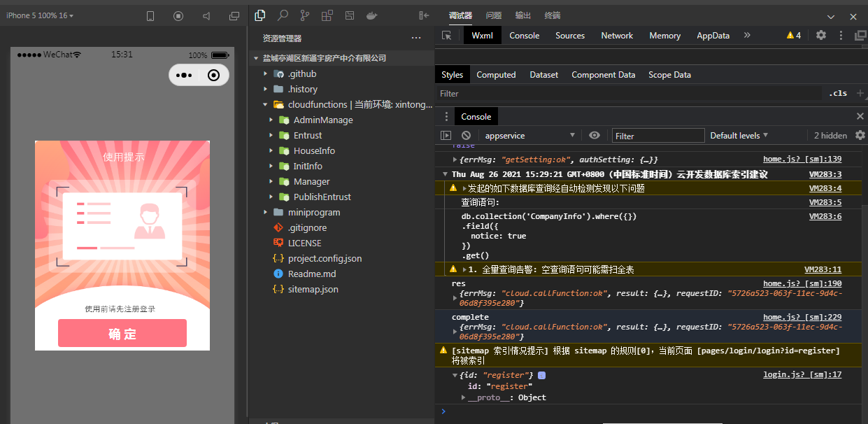Screen dimensions: 868x424
Task: Open the warnings count badge showing 4
Action: point(794,35)
